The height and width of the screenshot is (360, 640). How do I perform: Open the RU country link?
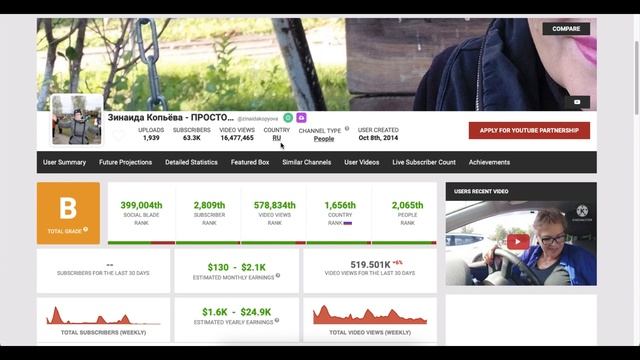[x=277, y=138]
